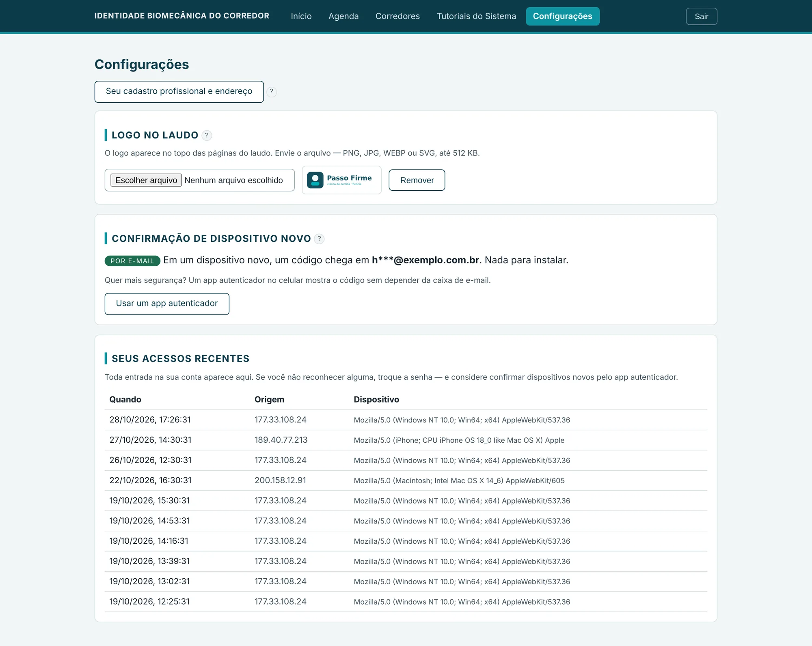The height and width of the screenshot is (646, 812).
Task: Click Nenhum arquivo escolhido file field text
Action: (x=233, y=180)
